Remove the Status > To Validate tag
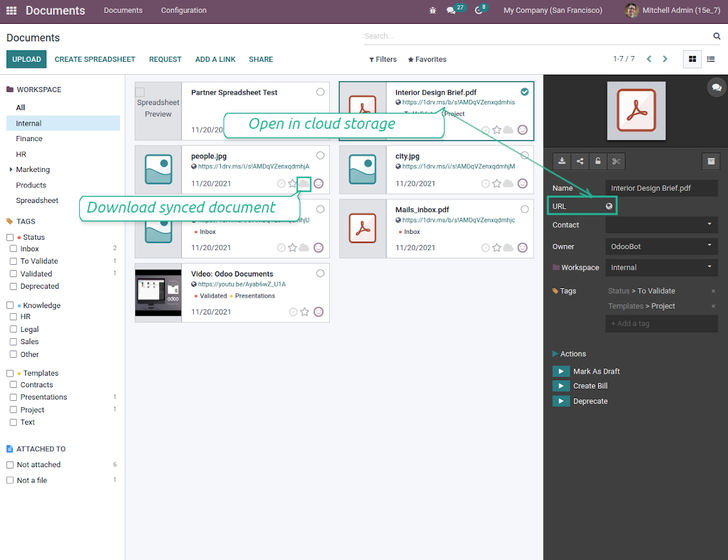728x560 pixels. click(713, 291)
